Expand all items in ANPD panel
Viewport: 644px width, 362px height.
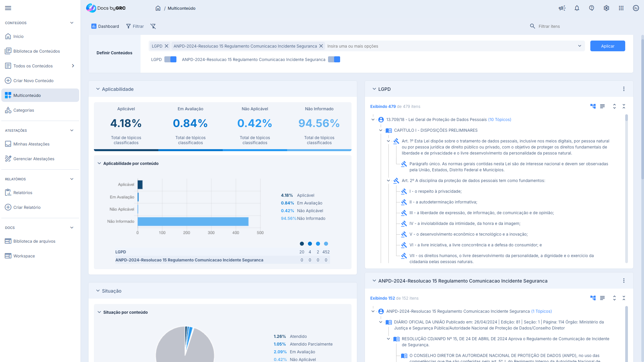pyautogui.click(x=614, y=298)
